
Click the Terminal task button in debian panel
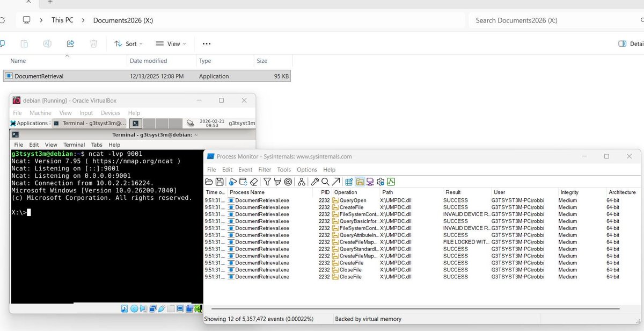89,123
